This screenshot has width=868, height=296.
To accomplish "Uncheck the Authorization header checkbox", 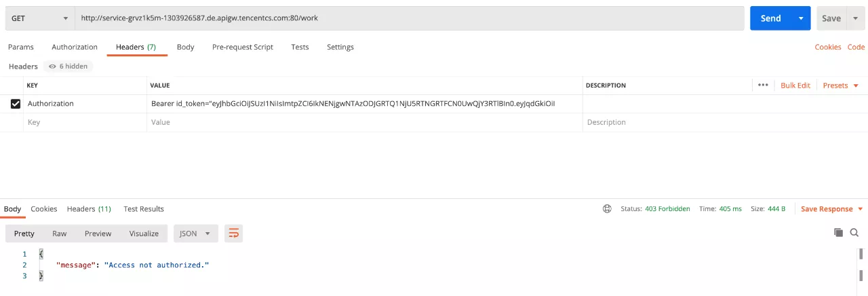I will tap(16, 104).
